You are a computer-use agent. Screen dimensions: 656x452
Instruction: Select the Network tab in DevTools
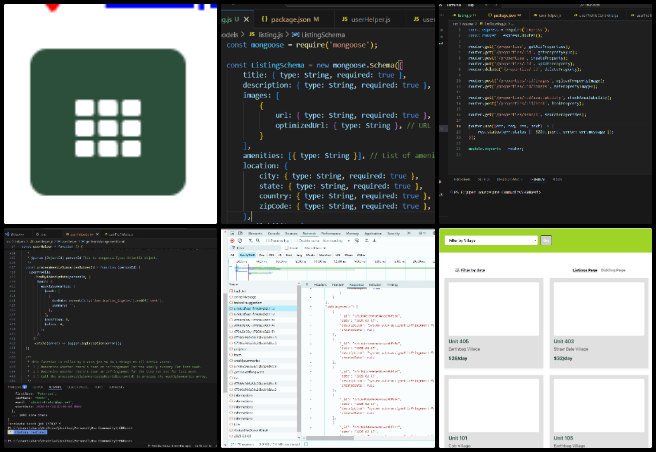click(309, 234)
